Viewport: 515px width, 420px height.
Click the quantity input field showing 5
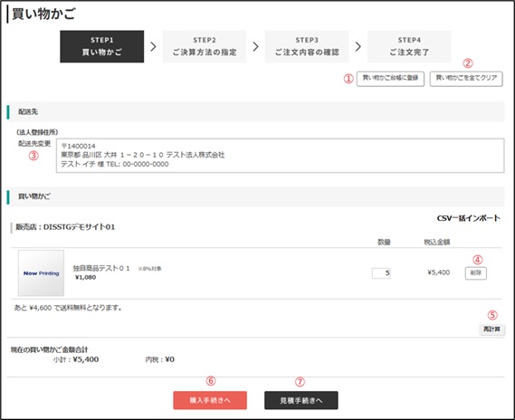(381, 272)
